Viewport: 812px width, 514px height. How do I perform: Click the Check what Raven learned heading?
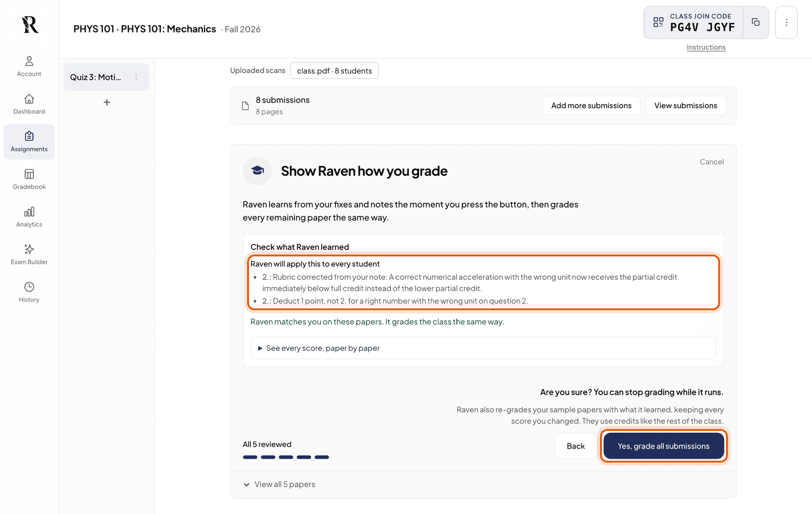click(x=299, y=247)
